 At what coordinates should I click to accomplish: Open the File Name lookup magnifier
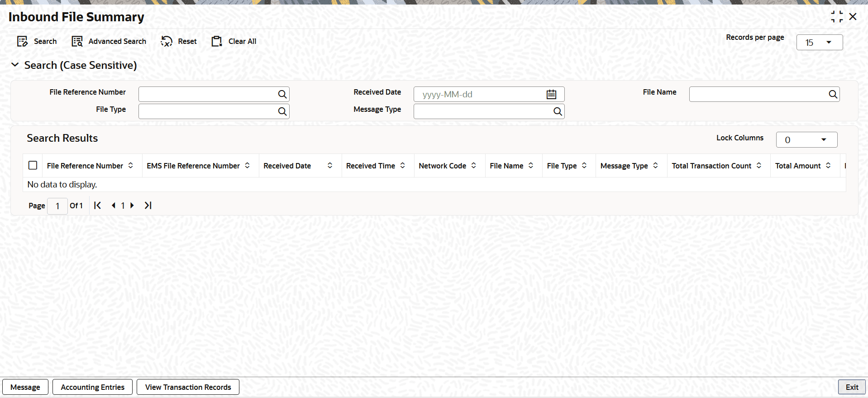[833, 94]
